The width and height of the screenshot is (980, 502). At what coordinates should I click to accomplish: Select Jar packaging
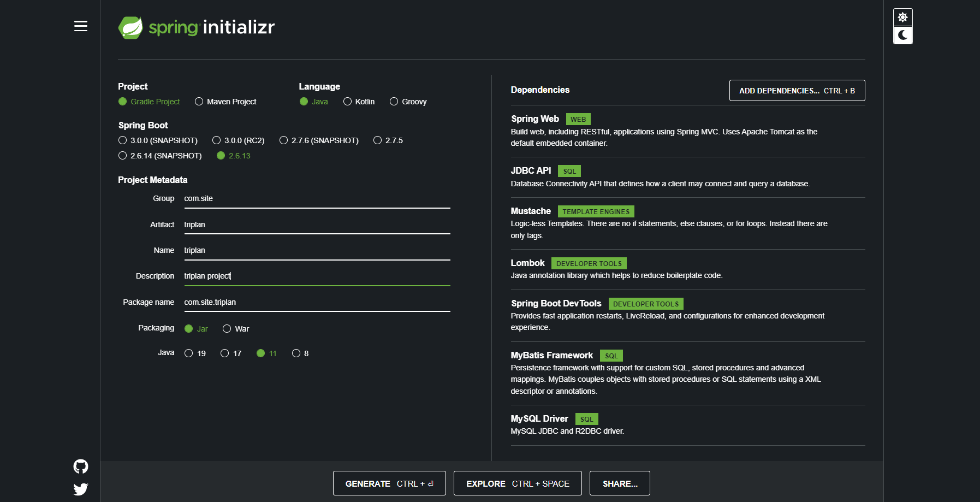pos(196,329)
